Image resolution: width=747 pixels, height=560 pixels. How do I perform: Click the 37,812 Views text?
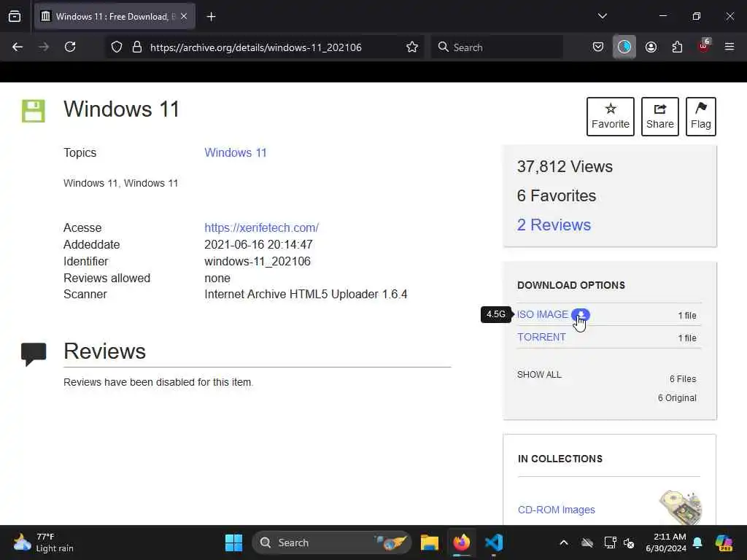click(x=565, y=167)
